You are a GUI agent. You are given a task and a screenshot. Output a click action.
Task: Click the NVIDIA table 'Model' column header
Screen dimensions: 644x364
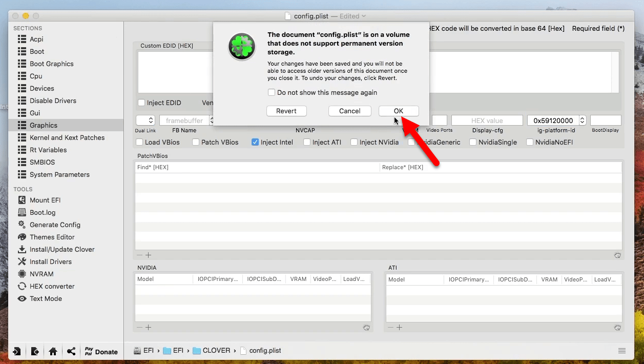[164, 279]
